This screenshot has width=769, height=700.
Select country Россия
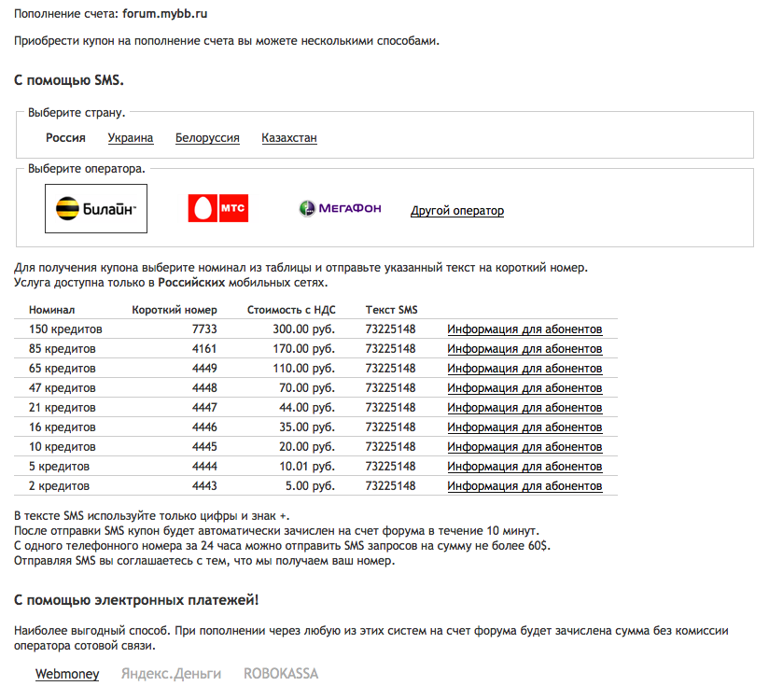65,138
